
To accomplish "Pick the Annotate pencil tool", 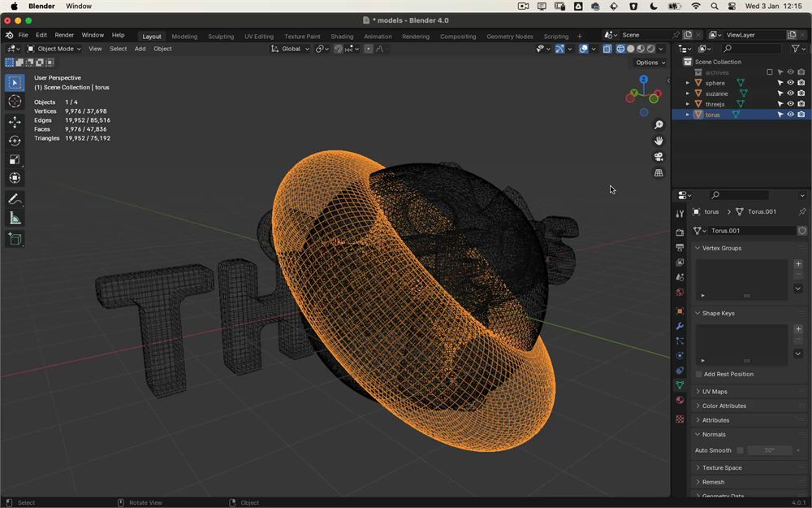I will click(15, 199).
